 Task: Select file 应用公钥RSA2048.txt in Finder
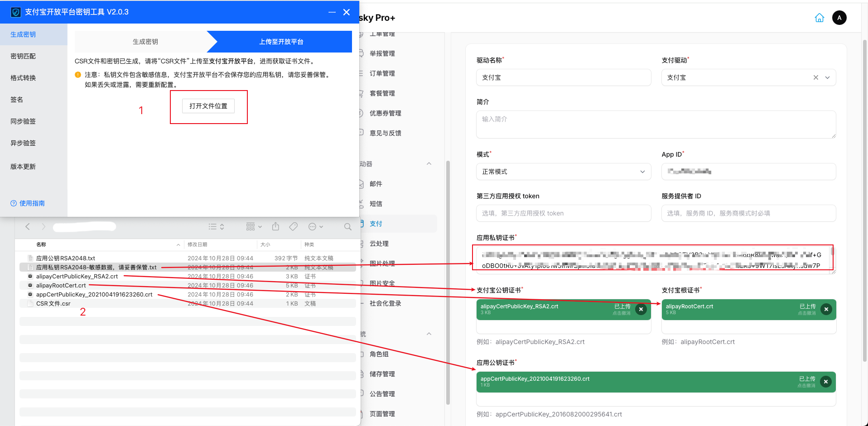pos(188,258)
